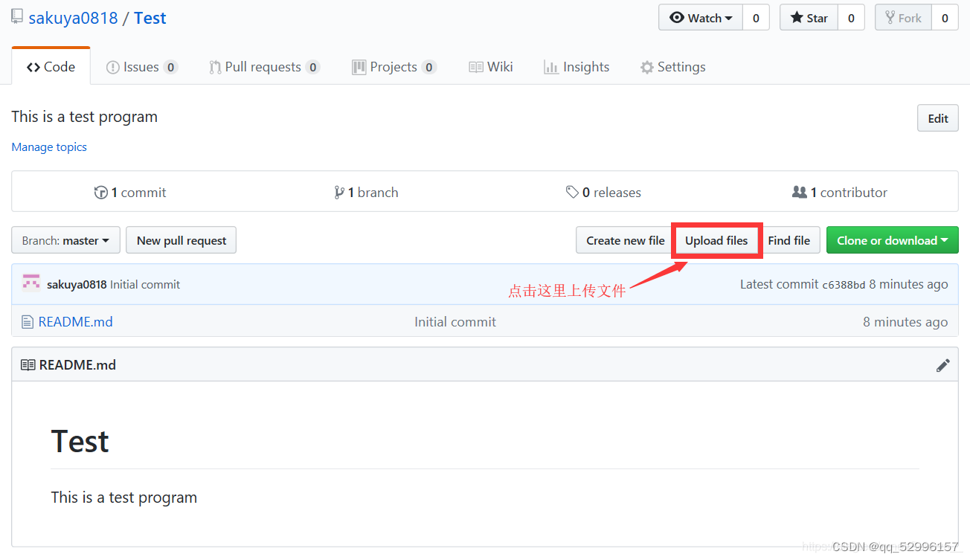Click the Upload files button
Viewport: 970px width, 560px height.
coord(716,240)
